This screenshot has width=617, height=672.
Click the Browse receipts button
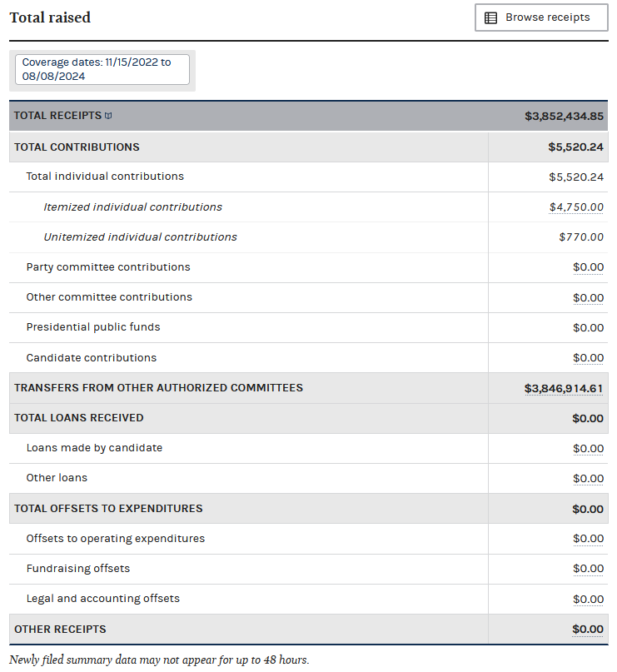(x=541, y=17)
